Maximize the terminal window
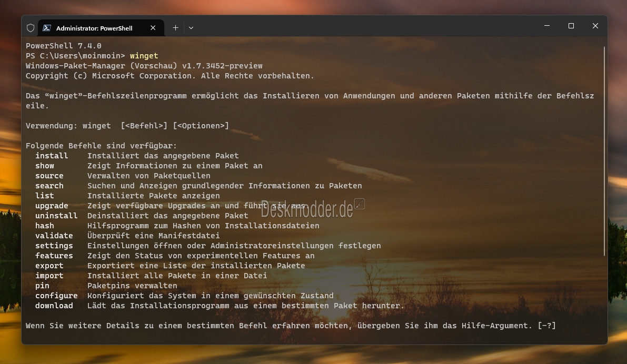The image size is (627, 364). 571,26
